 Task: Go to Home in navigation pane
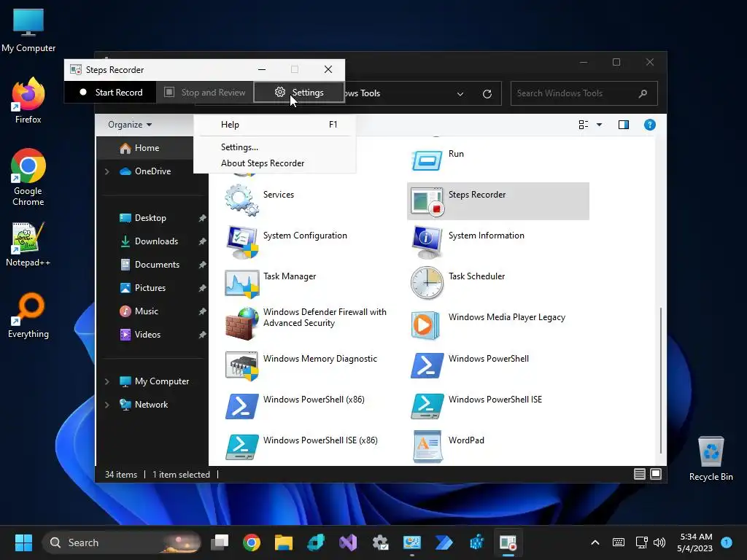tap(145, 148)
